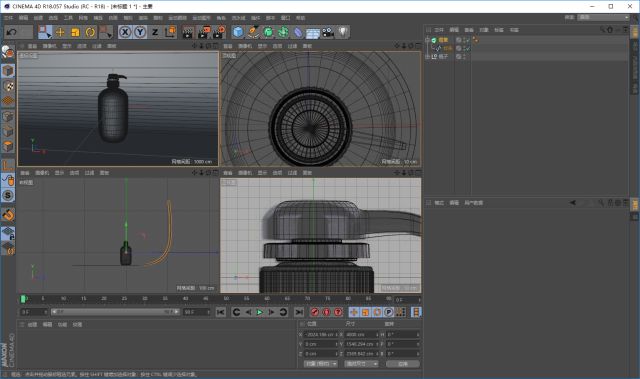
Task: Open Object Manager's first menu item
Action: click(439, 30)
